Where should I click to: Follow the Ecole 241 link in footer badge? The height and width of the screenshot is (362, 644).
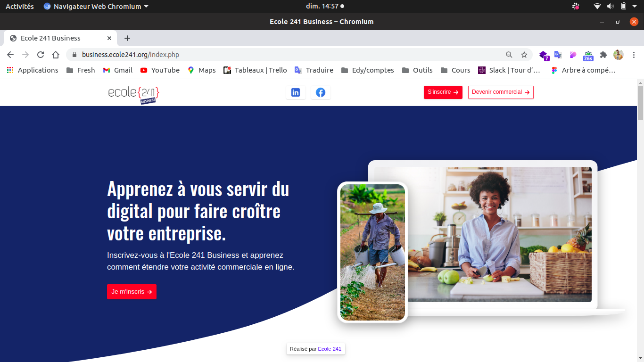(x=330, y=349)
